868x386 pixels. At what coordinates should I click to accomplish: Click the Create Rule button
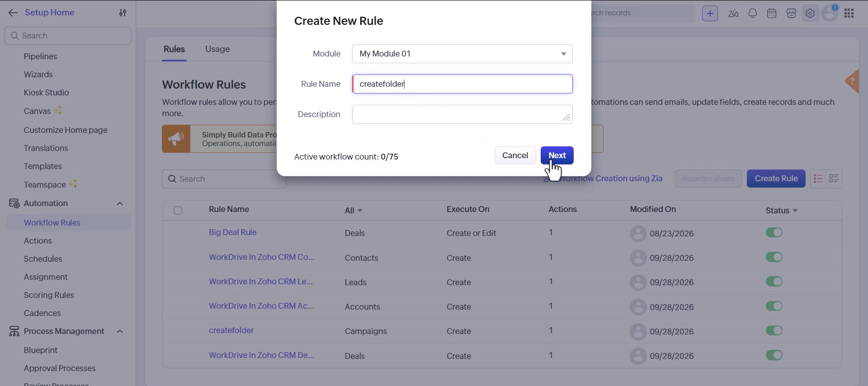click(776, 179)
